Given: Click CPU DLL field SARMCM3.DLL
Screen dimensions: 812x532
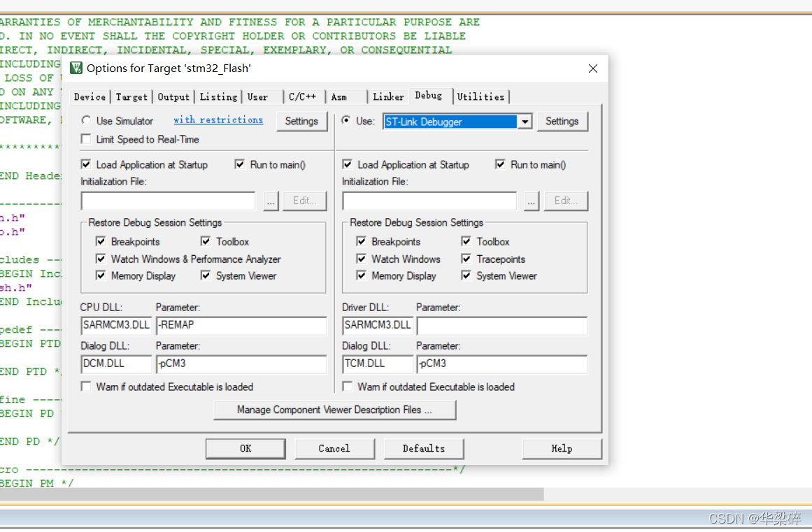Looking at the screenshot, I should (117, 326).
